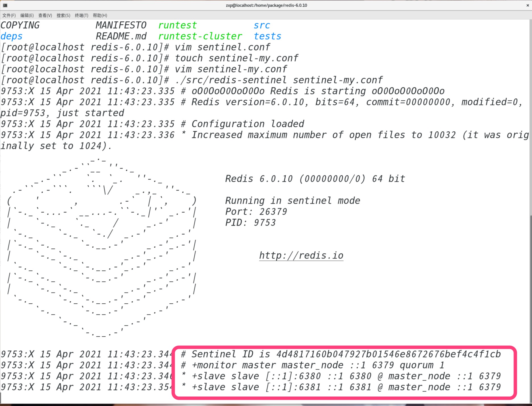532x406 pixels.
Task: Click the 'MANIFESTO' file name
Action: [x=121, y=25]
